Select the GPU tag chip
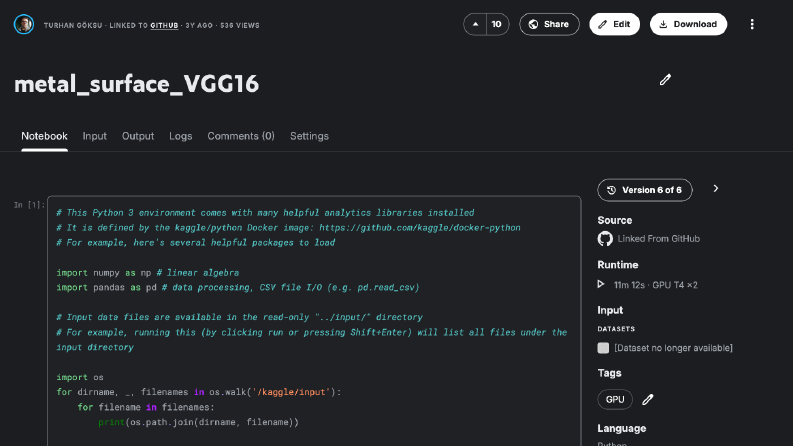 click(615, 399)
